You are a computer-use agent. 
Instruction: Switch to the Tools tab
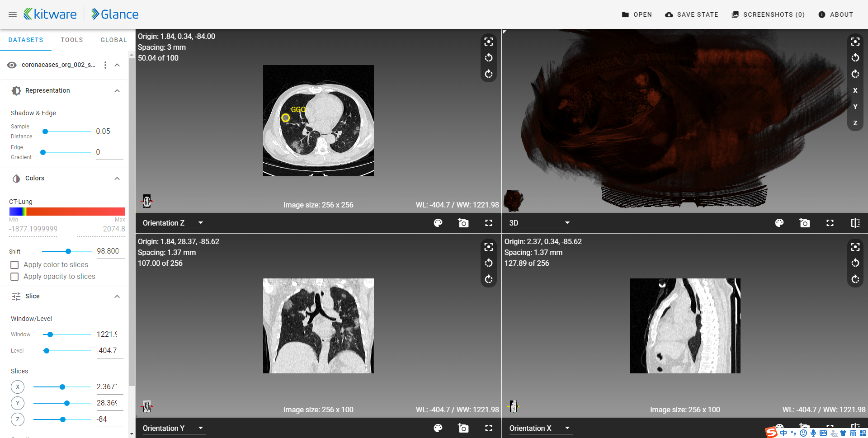(x=72, y=40)
